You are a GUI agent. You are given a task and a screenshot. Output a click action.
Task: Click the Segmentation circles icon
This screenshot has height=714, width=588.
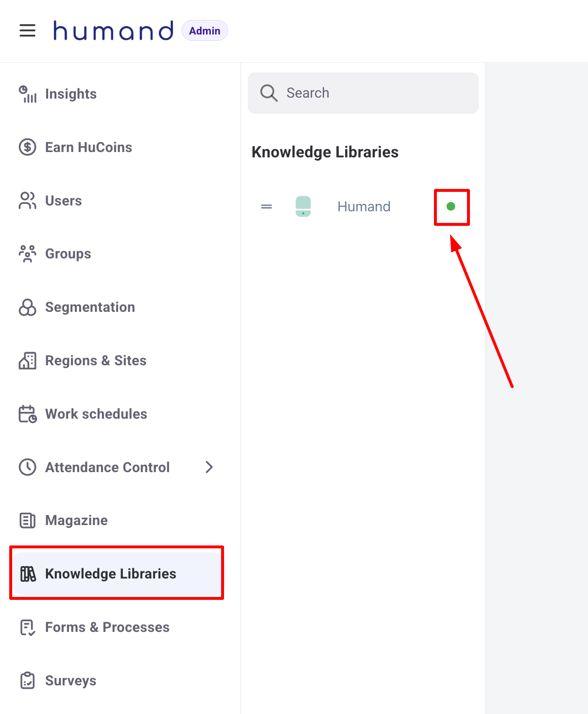(28, 307)
